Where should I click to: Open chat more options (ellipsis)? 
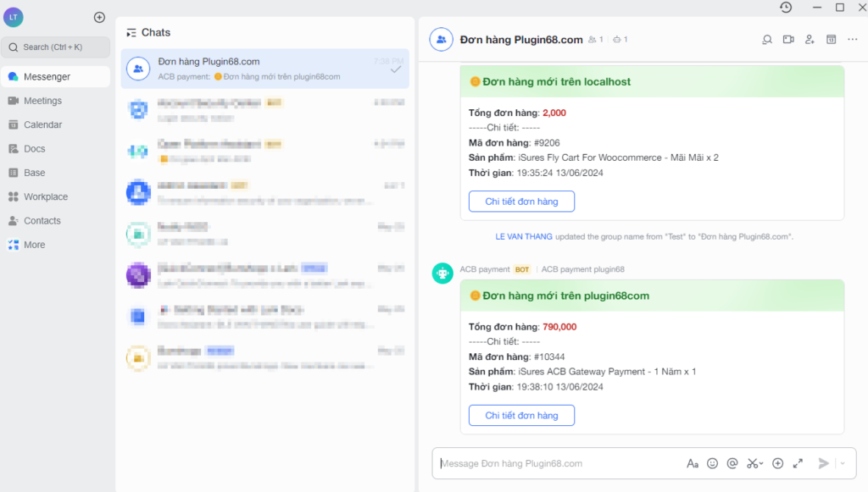(x=853, y=39)
